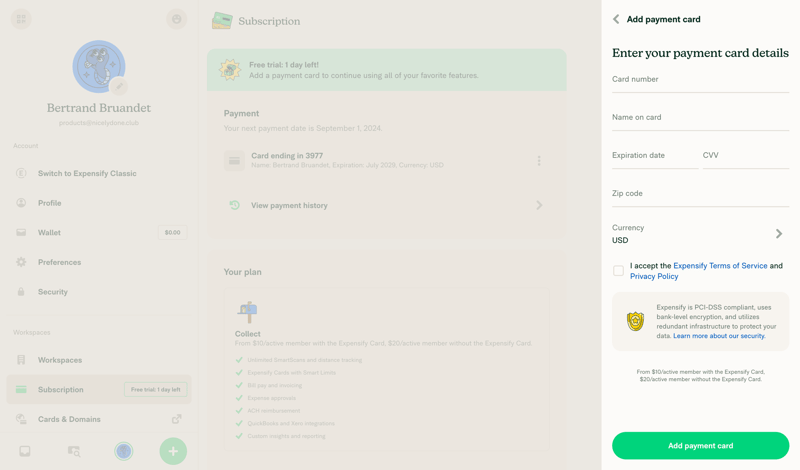800x470 pixels.
Task: Open Preferences in the sidebar
Action: click(x=98, y=262)
